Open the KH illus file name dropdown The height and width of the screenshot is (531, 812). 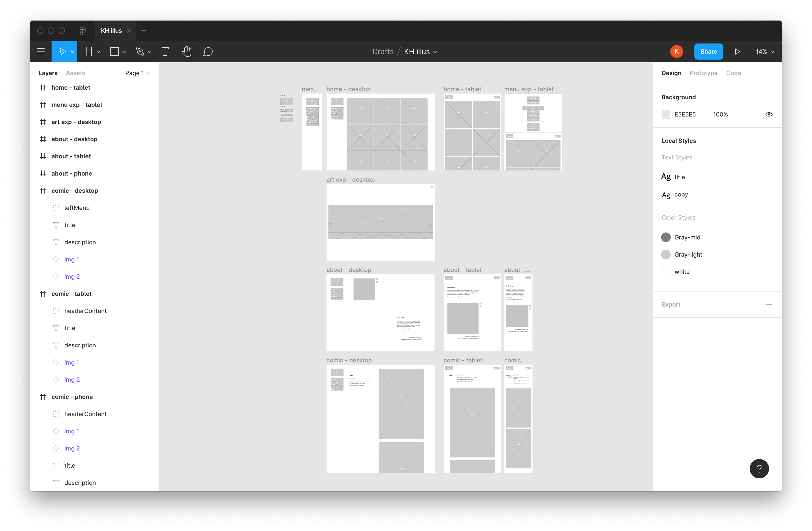click(x=420, y=52)
